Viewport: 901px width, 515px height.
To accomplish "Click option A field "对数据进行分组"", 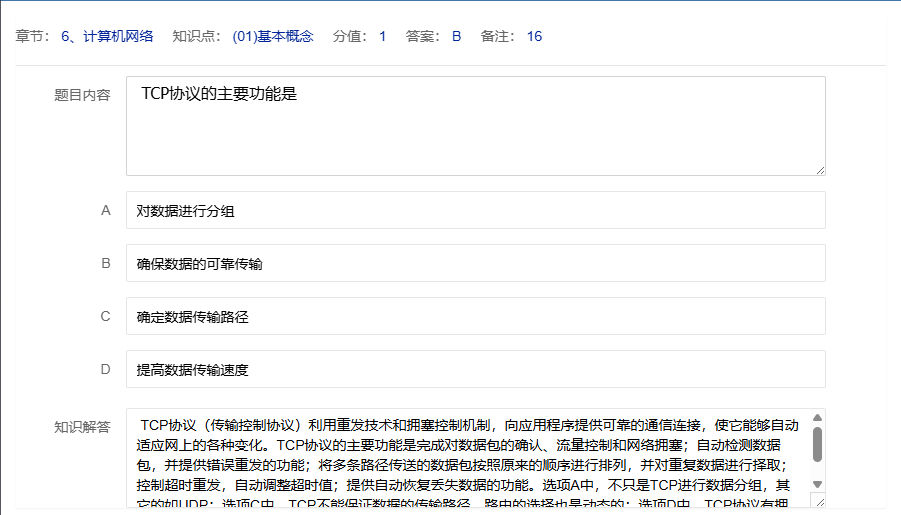I will click(475, 211).
